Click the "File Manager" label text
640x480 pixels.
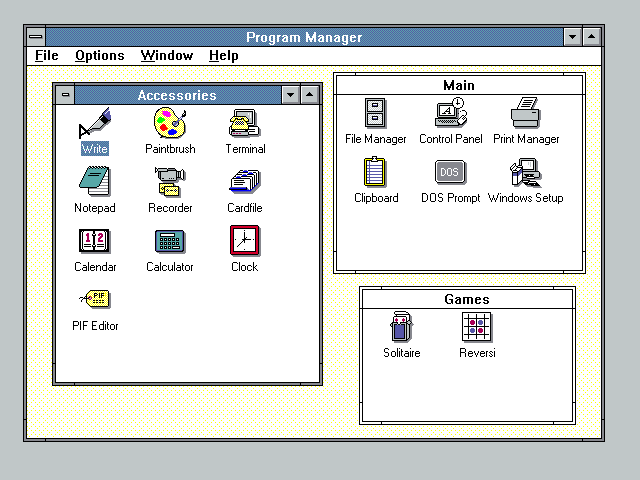pos(376,139)
